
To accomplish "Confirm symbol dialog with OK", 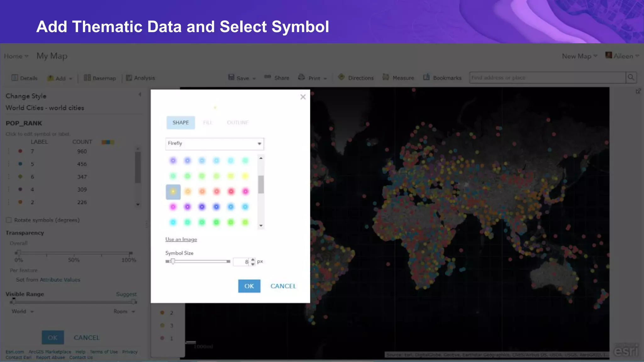I will coord(249,286).
